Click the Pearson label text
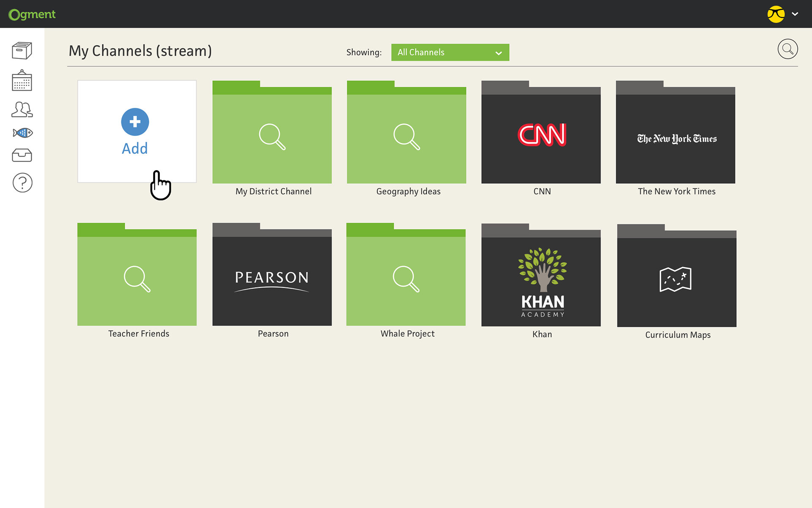The height and width of the screenshot is (508, 812). tap(273, 334)
